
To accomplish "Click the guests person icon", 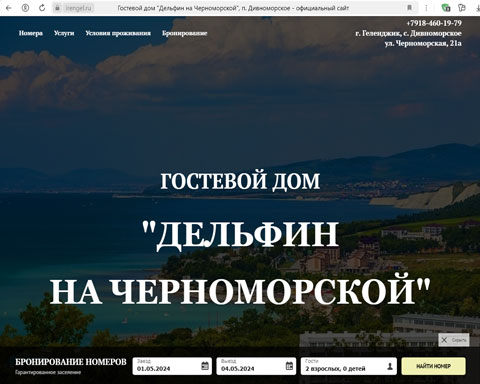I will (390, 366).
